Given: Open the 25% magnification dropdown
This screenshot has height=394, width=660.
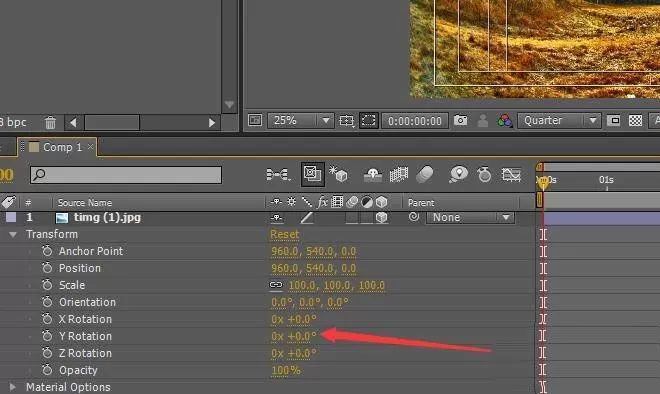Looking at the screenshot, I should tap(301, 121).
